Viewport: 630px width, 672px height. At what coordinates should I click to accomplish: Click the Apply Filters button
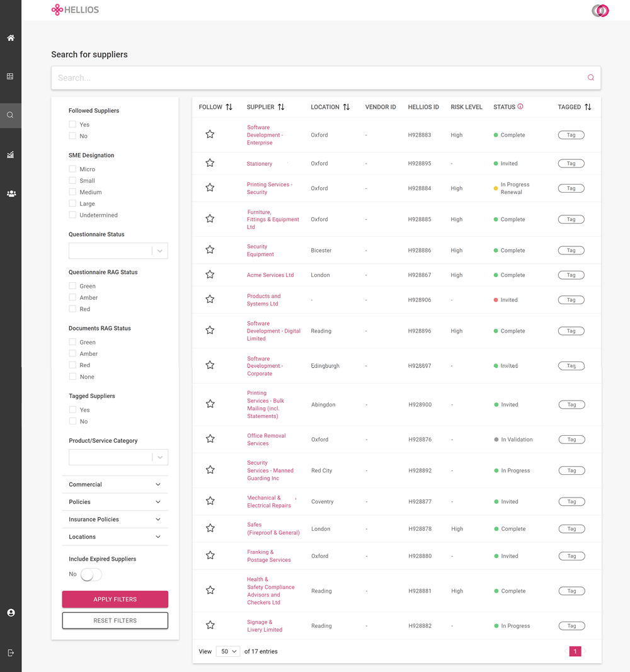115,599
